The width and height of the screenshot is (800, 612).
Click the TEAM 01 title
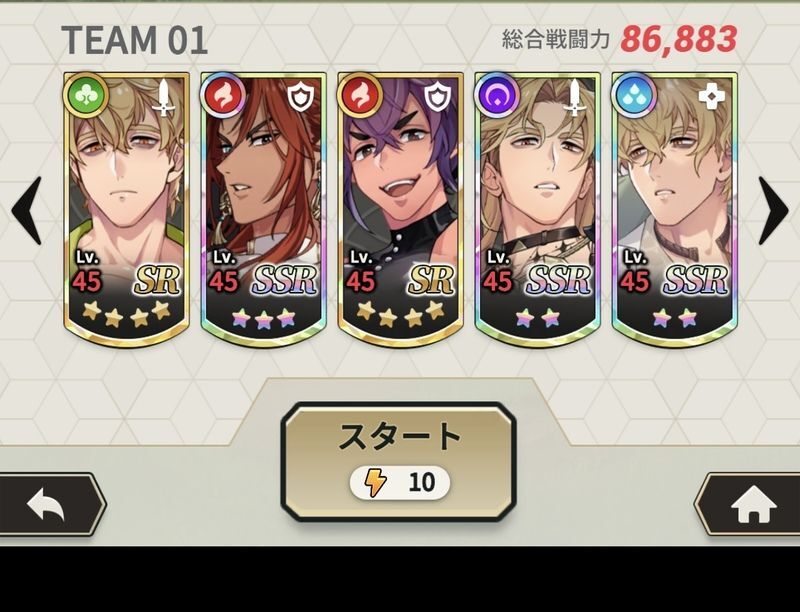(135, 40)
